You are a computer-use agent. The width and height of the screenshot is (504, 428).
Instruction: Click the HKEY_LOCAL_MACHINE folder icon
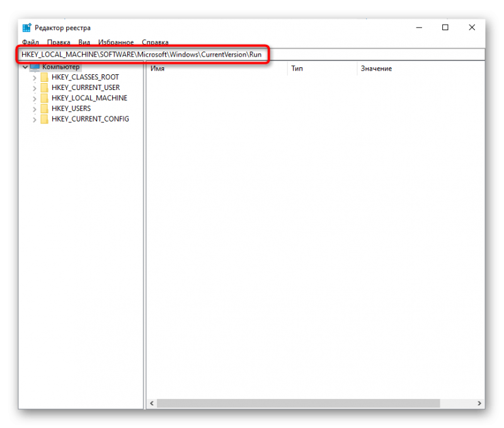point(44,98)
